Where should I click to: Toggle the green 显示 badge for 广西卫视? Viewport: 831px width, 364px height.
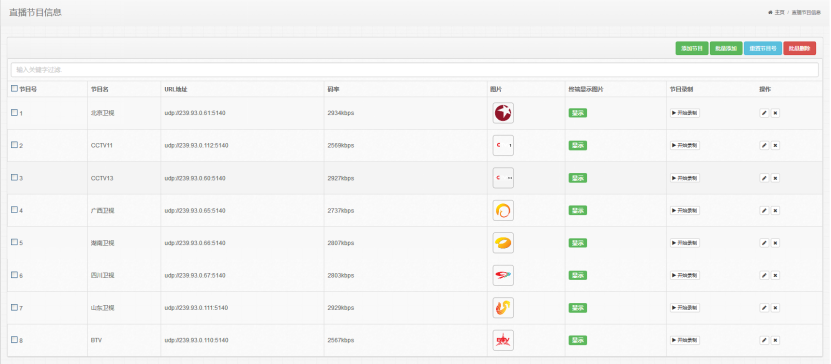click(x=578, y=210)
